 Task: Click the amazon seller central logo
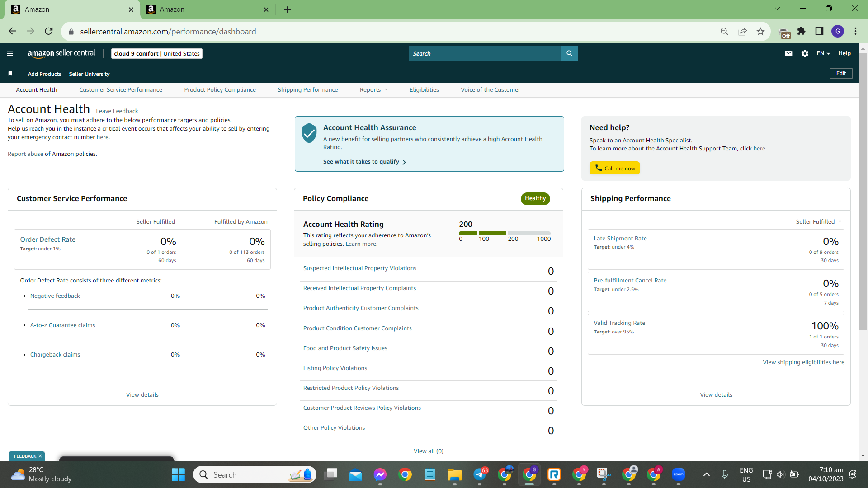click(61, 53)
